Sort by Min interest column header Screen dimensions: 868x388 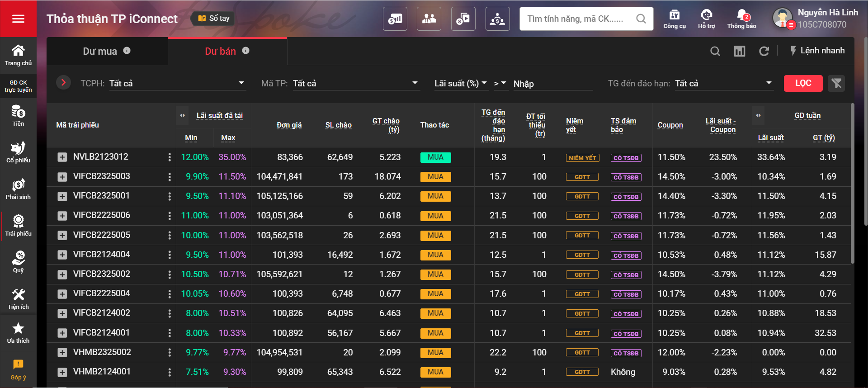(191, 138)
